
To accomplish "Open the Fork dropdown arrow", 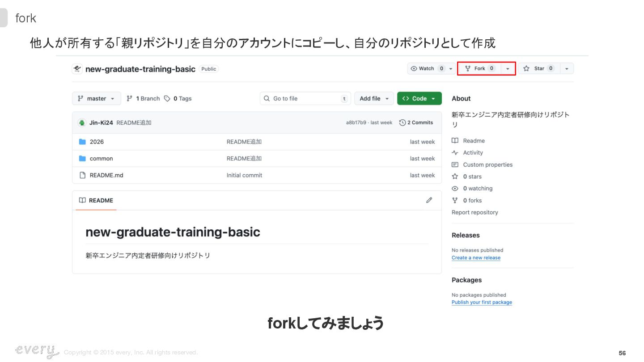I will click(x=508, y=69).
